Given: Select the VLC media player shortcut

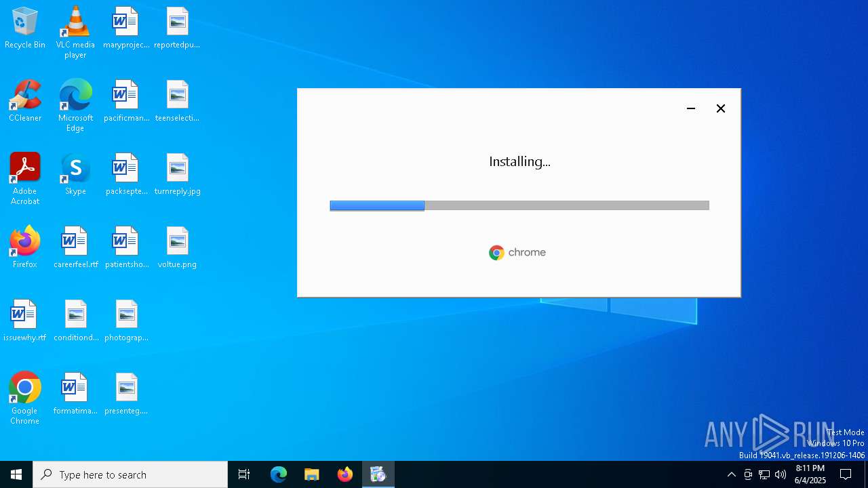Looking at the screenshot, I should pos(75,33).
